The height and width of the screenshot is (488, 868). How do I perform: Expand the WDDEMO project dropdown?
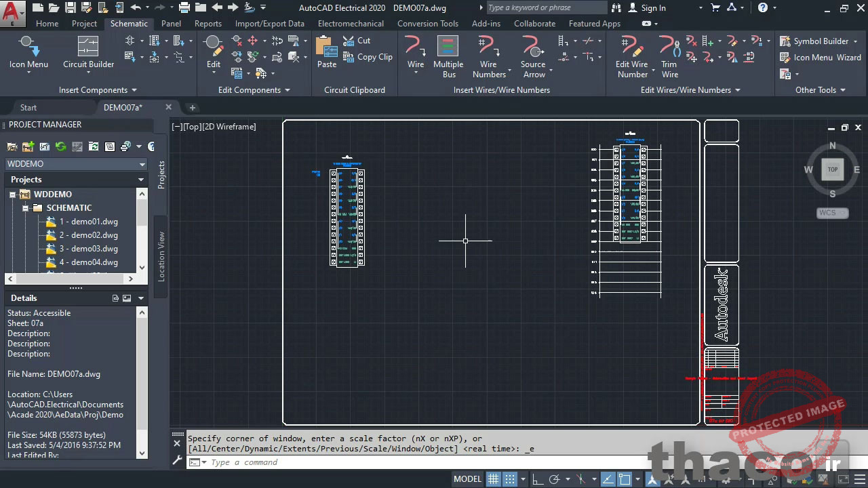click(142, 164)
